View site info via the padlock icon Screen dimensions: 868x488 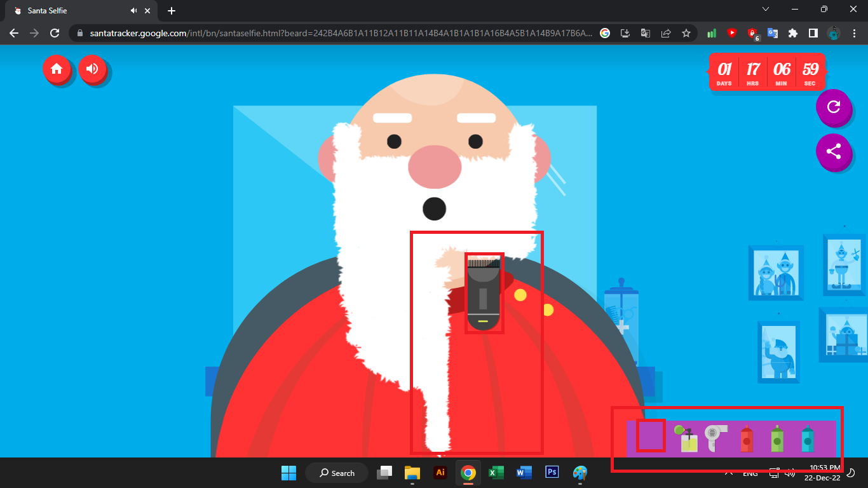tap(80, 33)
